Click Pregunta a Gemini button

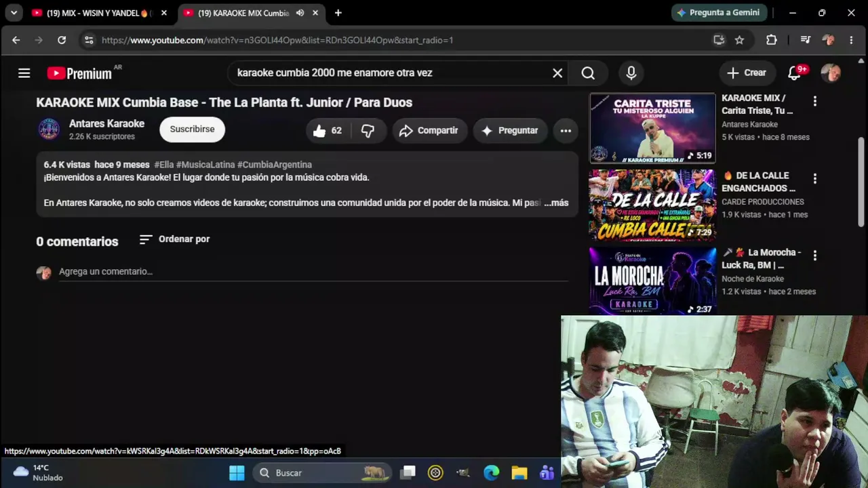tap(719, 13)
